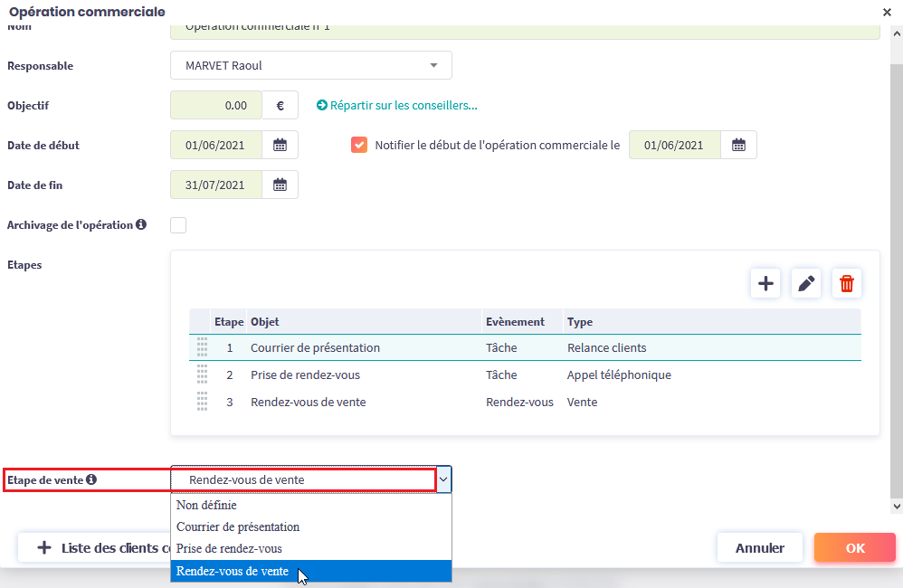Click the plus icon to add an étape
The width and height of the screenshot is (903, 588).
point(765,283)
